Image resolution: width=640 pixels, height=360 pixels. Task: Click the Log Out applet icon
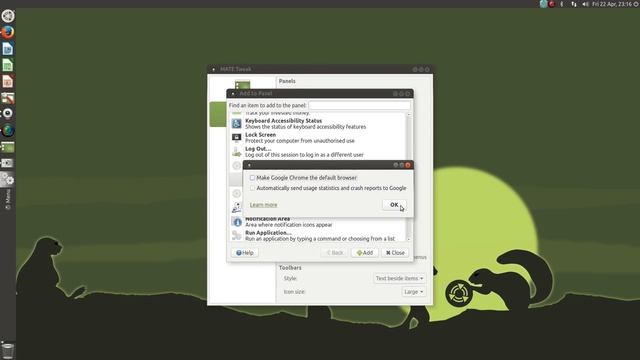pyautogui.click(x=236, y=152)
